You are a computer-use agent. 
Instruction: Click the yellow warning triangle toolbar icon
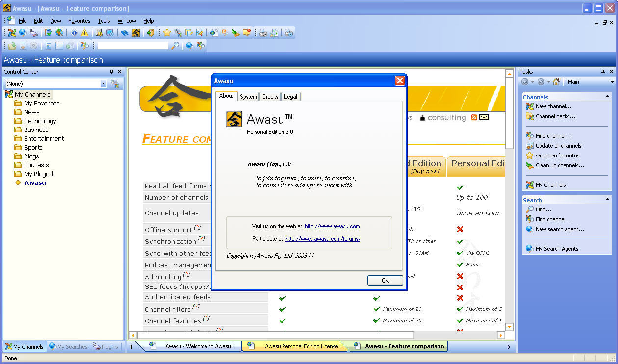[85, 33]
